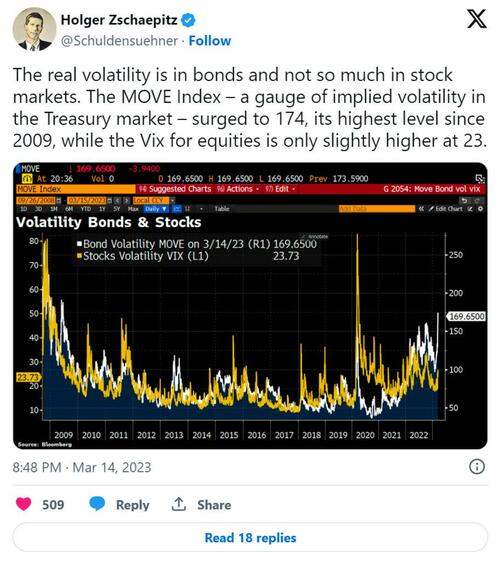Click the share upload arrow icon
The width and height of the screenshot is (500, 561).
pyautogui.click(x=178, y=504)
